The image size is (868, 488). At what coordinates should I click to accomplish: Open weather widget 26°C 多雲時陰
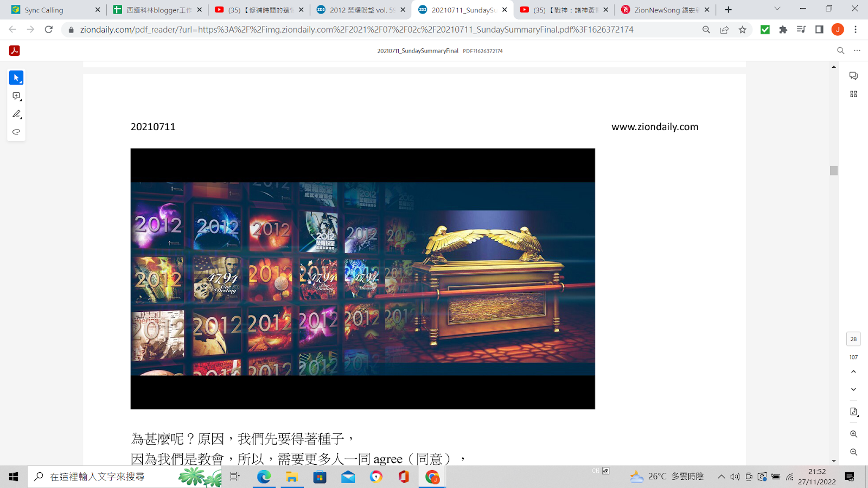[667, 477]
